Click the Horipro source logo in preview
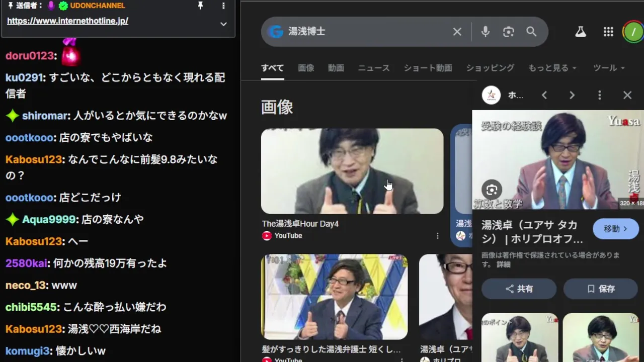 (492, 95)
